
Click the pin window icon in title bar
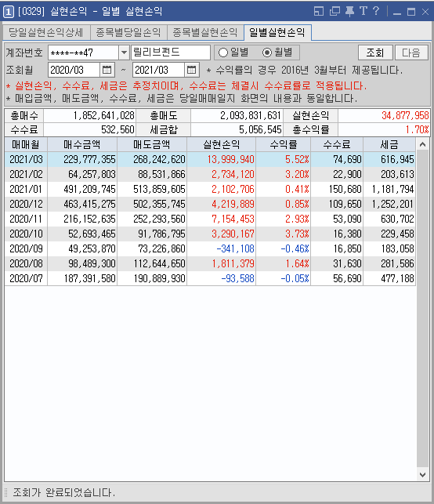coord(349,12)
